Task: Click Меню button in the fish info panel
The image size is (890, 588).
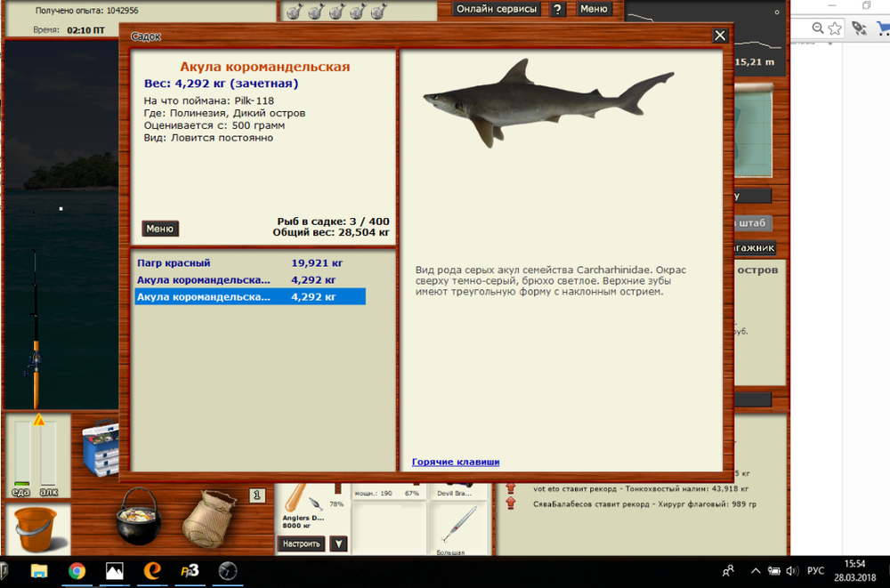Action: pyautogui.click(x=160, y=229)
